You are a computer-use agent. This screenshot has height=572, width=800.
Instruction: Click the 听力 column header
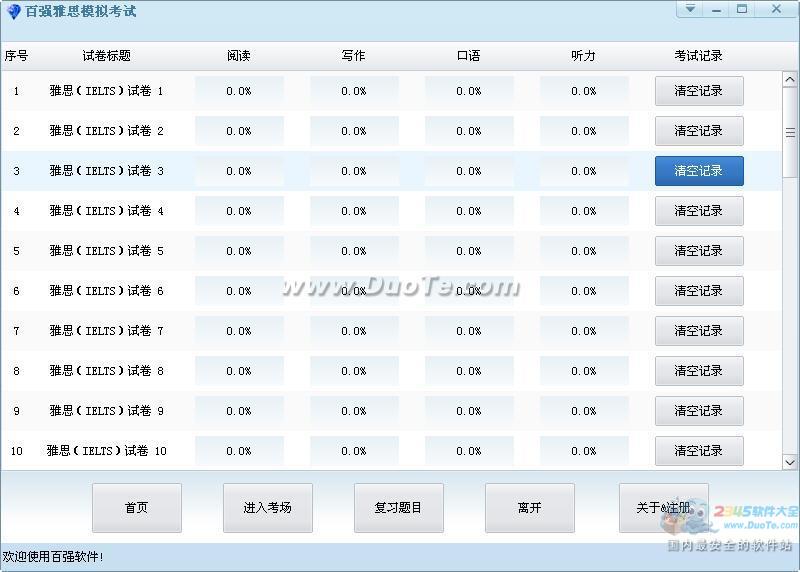click(584, 56)
